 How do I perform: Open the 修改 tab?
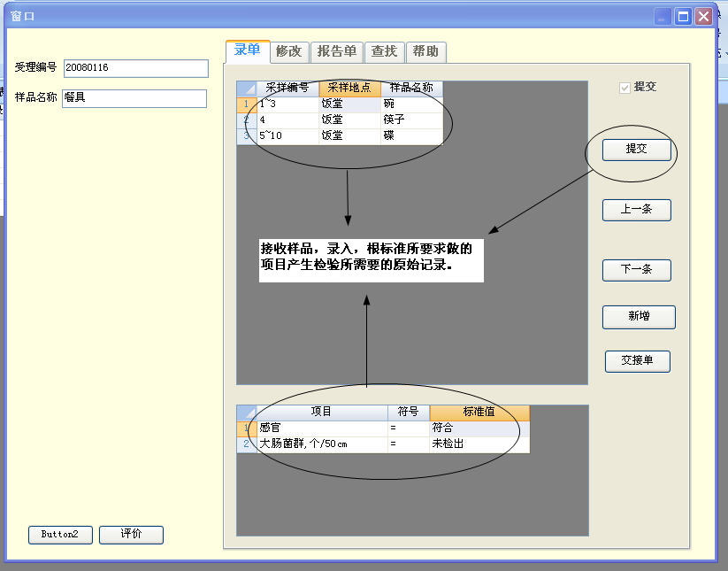tap(288, 51)
